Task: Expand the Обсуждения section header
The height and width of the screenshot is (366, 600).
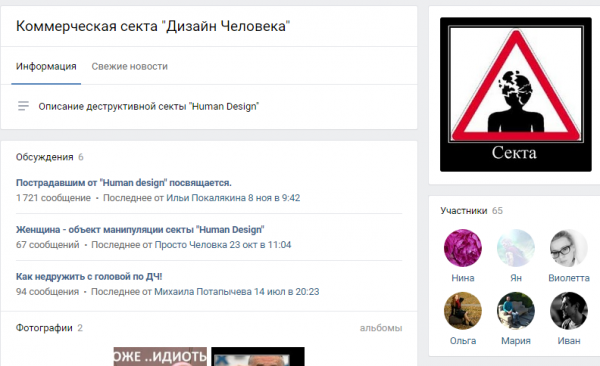Action: click(x=44, y=157)
